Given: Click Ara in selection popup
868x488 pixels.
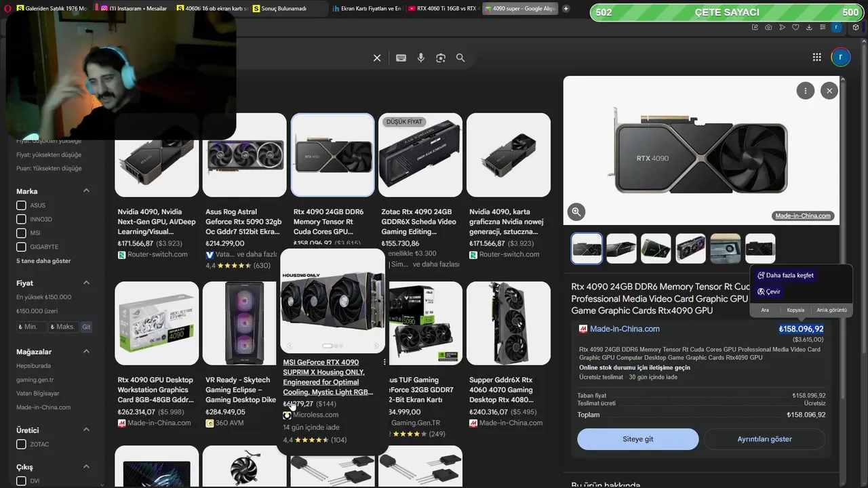Looking at the screenshot, I should (765, 310).
